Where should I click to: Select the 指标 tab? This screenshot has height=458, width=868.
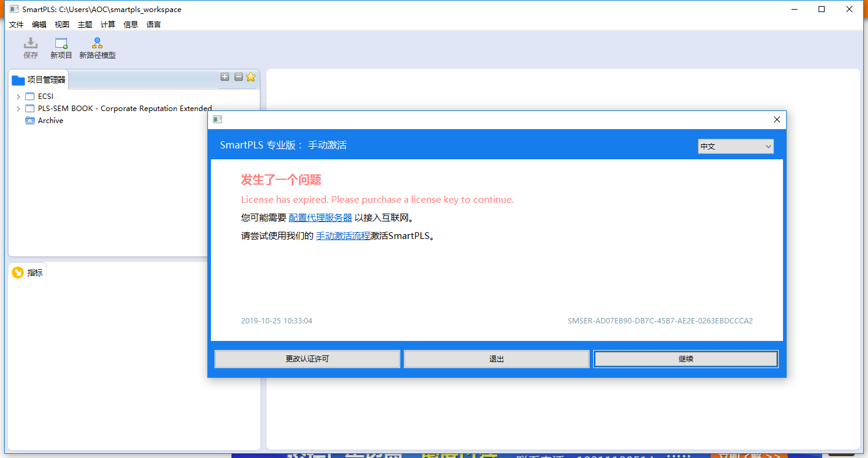coord(28,273)
